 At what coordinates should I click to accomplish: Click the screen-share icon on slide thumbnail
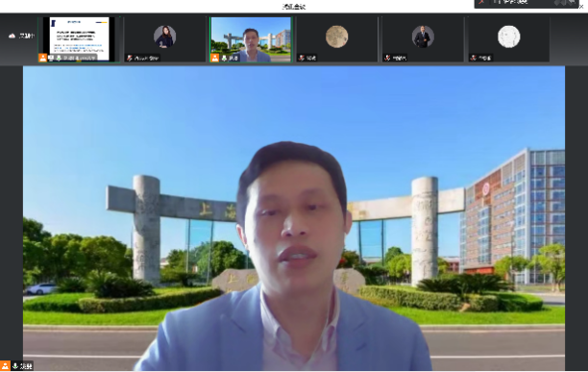pos(51,58)
